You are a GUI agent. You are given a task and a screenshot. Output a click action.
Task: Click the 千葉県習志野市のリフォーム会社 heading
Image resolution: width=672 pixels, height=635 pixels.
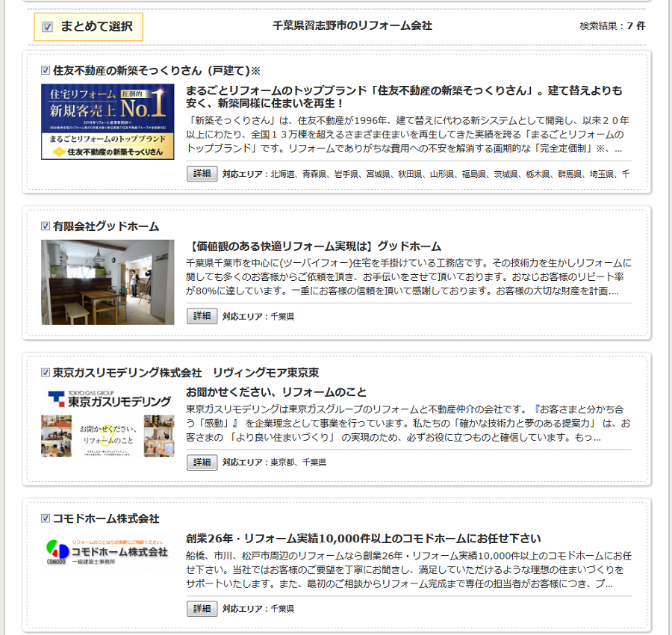[x=352, y=25]
